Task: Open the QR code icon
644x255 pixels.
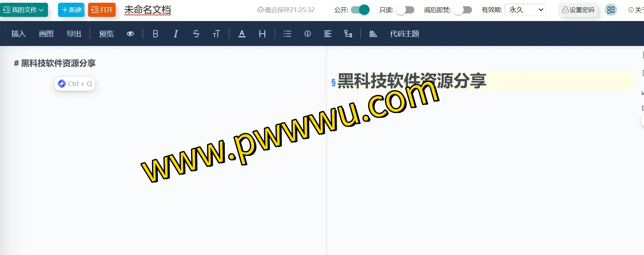Action: (x=611, y=10)
